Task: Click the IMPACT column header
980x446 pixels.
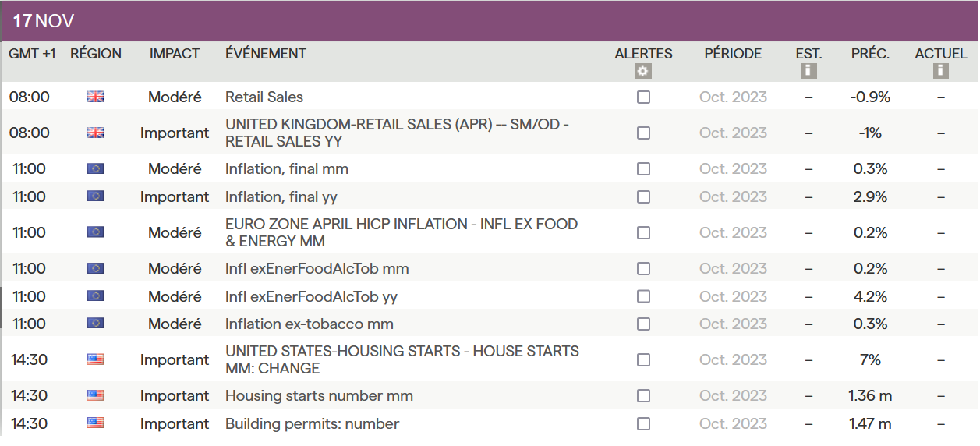Action: [175, 54]
